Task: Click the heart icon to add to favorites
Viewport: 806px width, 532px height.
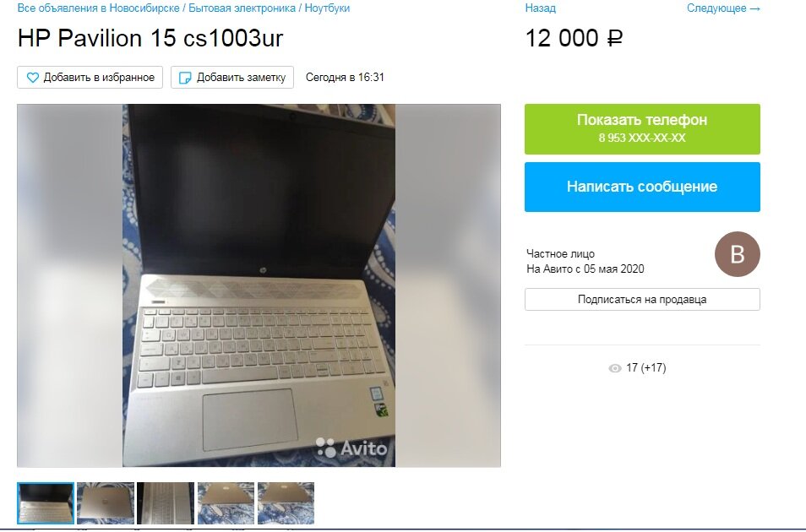Action: tap(32, 78)
